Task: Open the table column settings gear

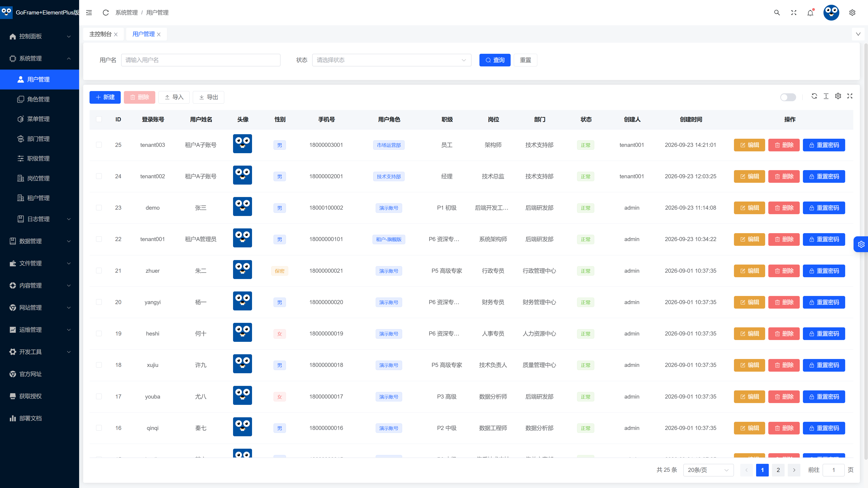Action: tap(838, 96)
